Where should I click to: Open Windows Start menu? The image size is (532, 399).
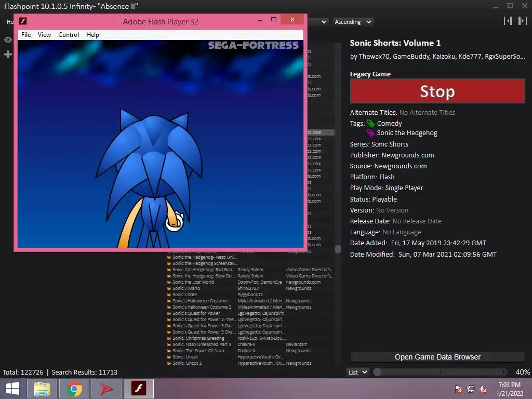[12, 389]
